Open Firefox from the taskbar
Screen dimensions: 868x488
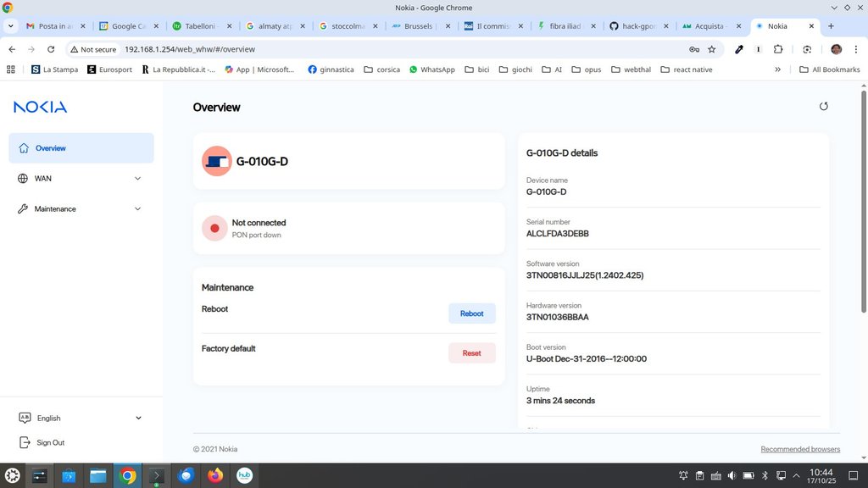coord(215,475)
